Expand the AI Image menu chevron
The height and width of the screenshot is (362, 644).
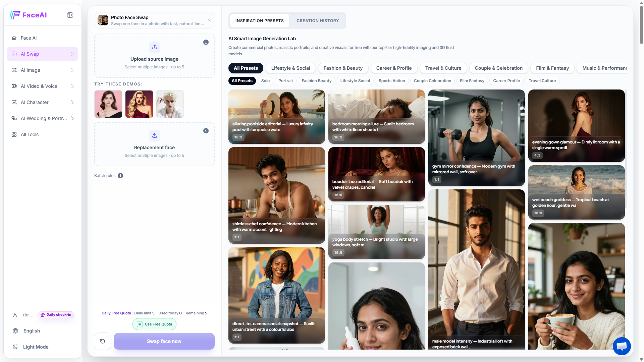click(x=72, y=70)
